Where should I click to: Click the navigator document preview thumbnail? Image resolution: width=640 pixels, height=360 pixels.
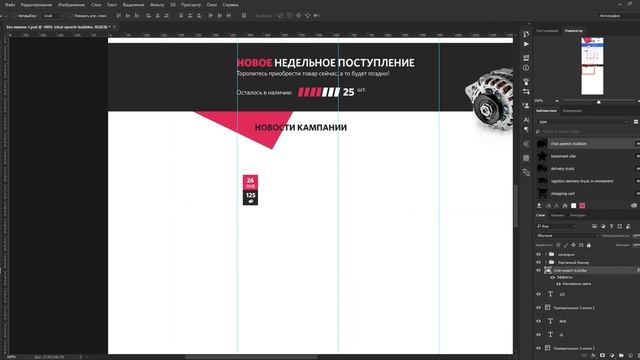592,66
